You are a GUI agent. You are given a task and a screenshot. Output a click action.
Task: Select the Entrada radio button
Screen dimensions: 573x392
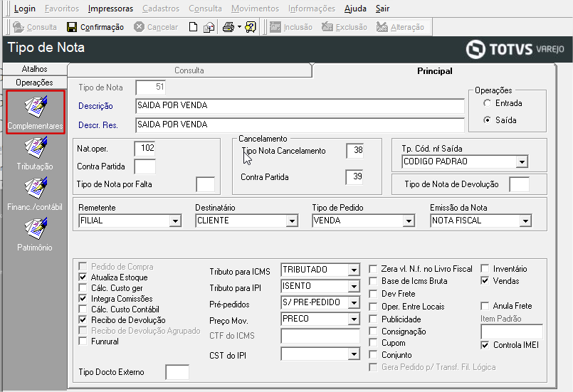487,103
